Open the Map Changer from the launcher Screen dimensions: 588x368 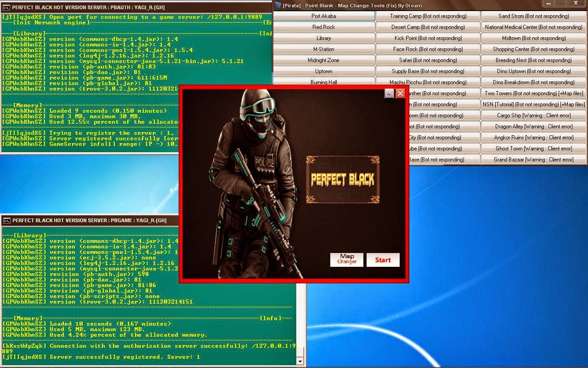346,259
